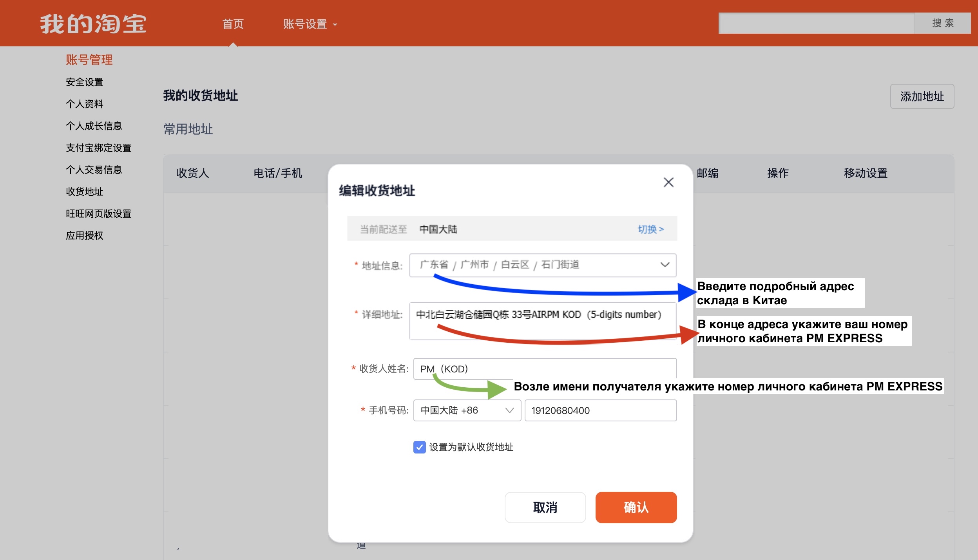Click the 搜索 search button
Viewport: 978px width, 560px height.
coord(942,23)
